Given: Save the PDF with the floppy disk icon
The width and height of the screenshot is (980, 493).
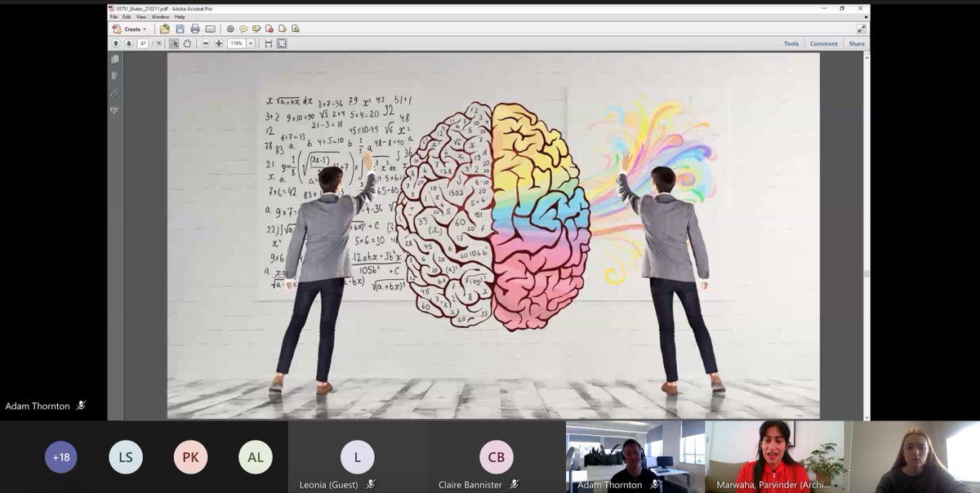Looking at the screenshot, I should 180,29.
